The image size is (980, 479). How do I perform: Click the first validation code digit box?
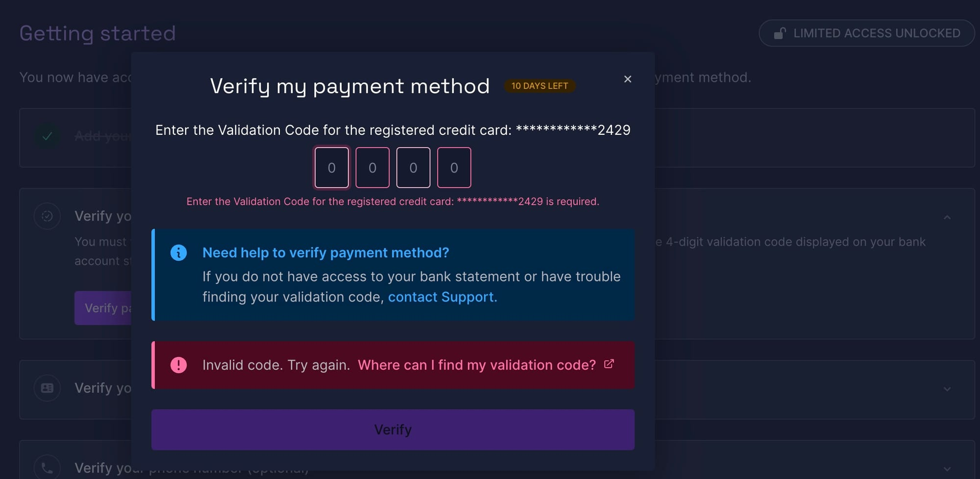coord(332,168)
